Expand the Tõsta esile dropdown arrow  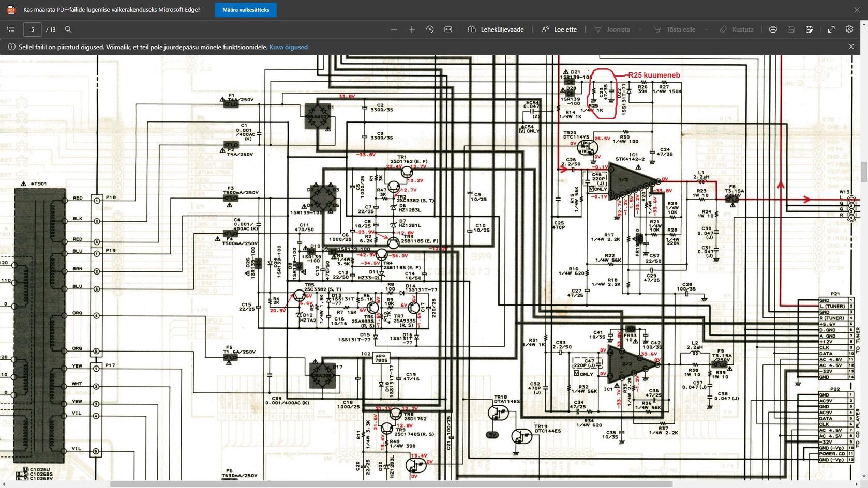point(706,29)
